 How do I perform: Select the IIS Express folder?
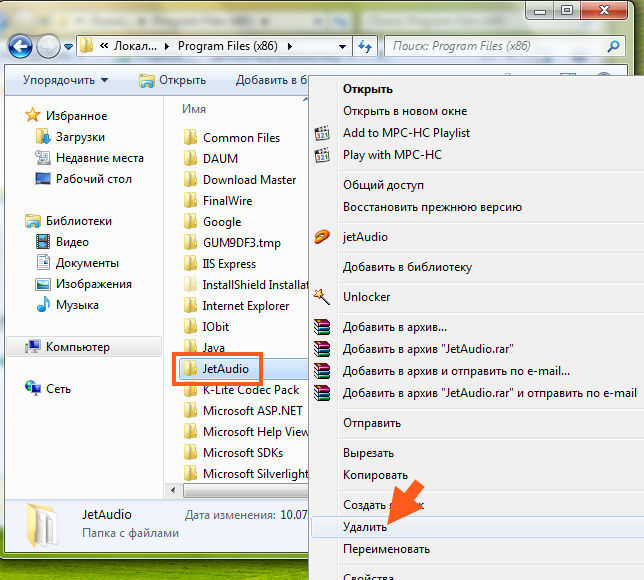(x=220, y=264)
